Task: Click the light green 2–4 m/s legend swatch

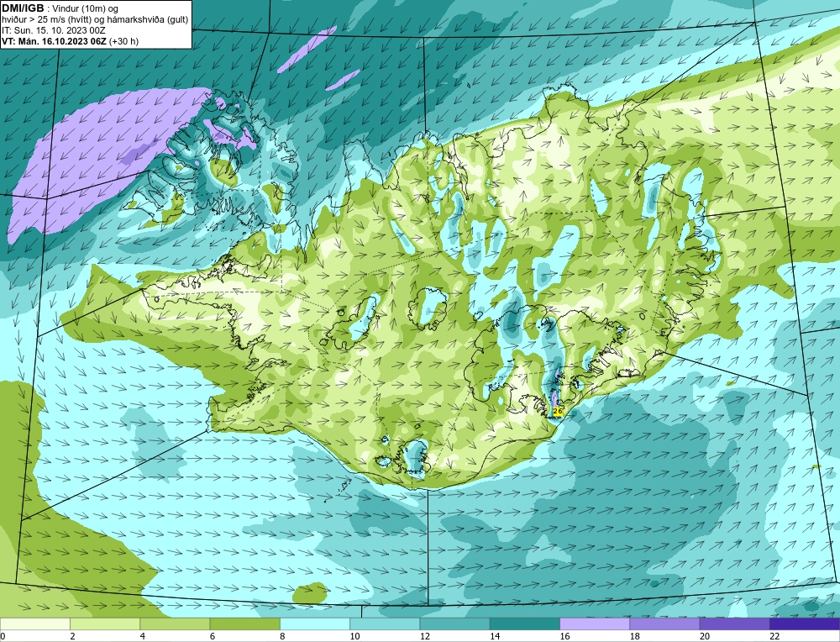Action: tap(105, 624)
